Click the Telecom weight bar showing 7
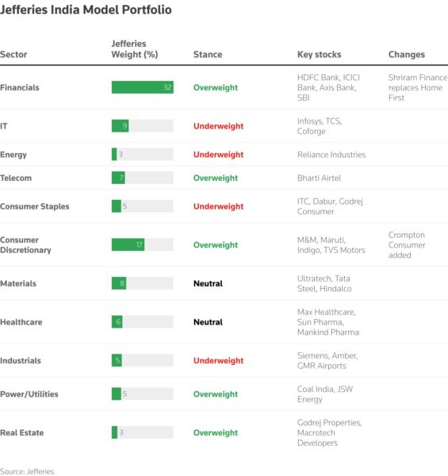The height and width of the screenshot is (476, 448). point(143,178)
